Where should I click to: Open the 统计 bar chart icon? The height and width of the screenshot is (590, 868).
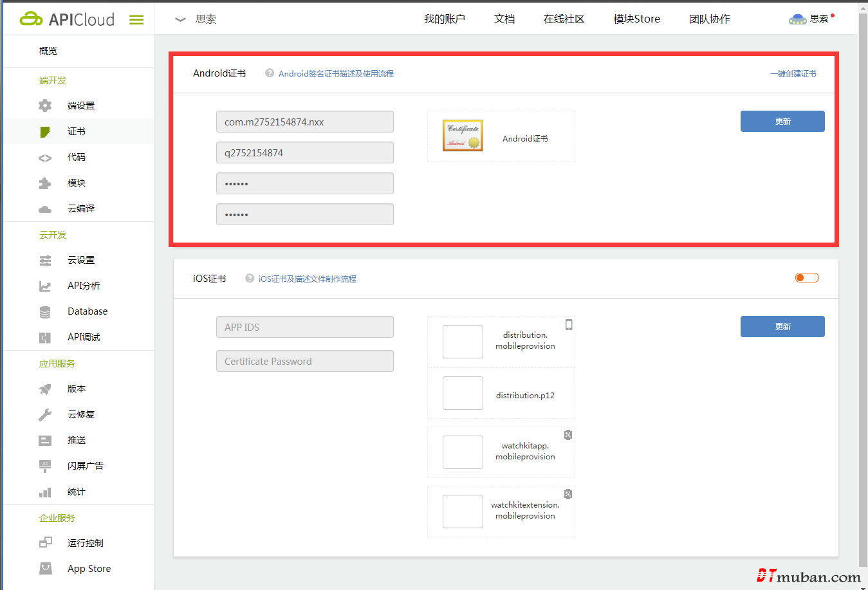click(45, 492)
